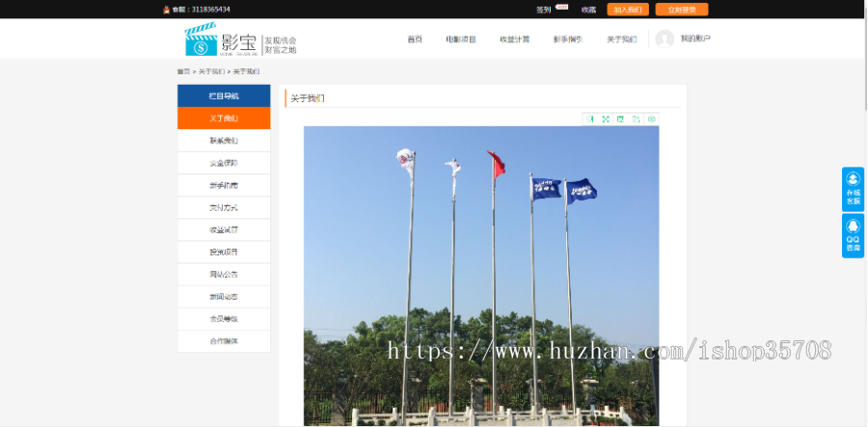The image size is (868, 427).
Task: Click the fourth green icon in image toolbar
Action: 637,119
